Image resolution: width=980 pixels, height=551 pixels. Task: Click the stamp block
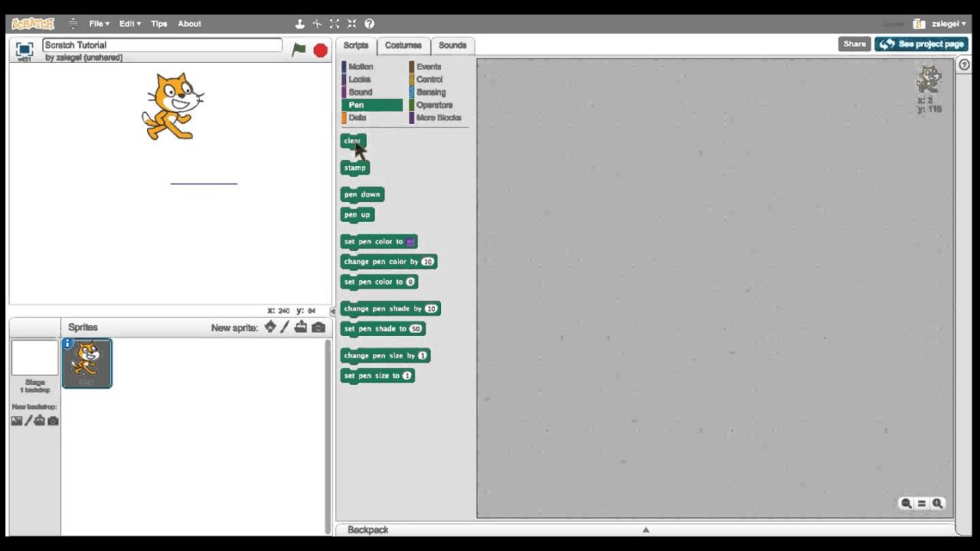point(355,168)
